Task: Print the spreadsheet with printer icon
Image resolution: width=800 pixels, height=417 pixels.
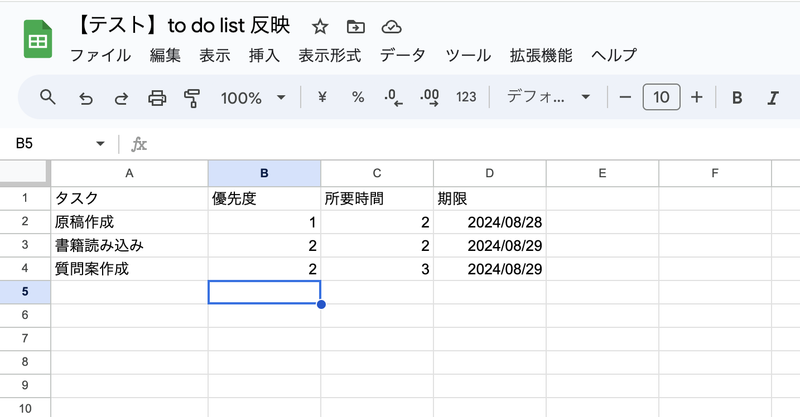Action: point(157,97)
